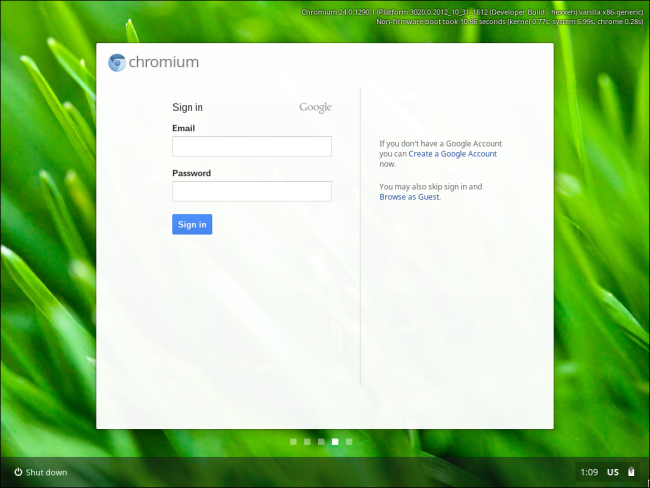650x488 pixels.
Task: Click the Google logo text
Action: [315, 107]
